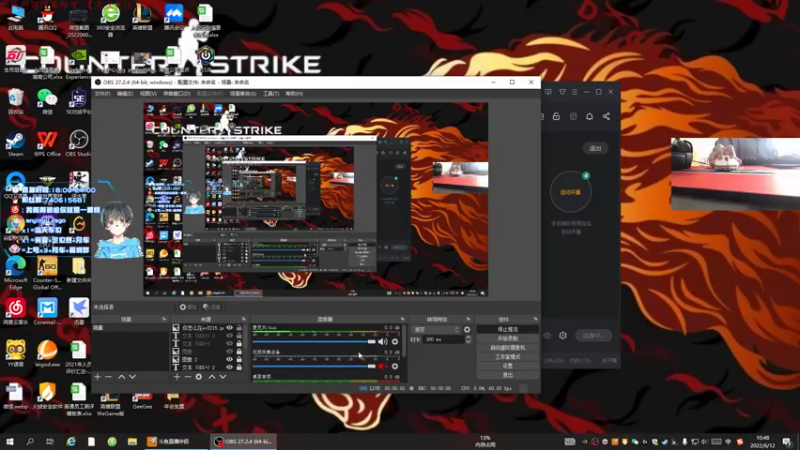Move scene up with the up arrow
This screenshot has height=450, width=800.
[x=121, y=377]
